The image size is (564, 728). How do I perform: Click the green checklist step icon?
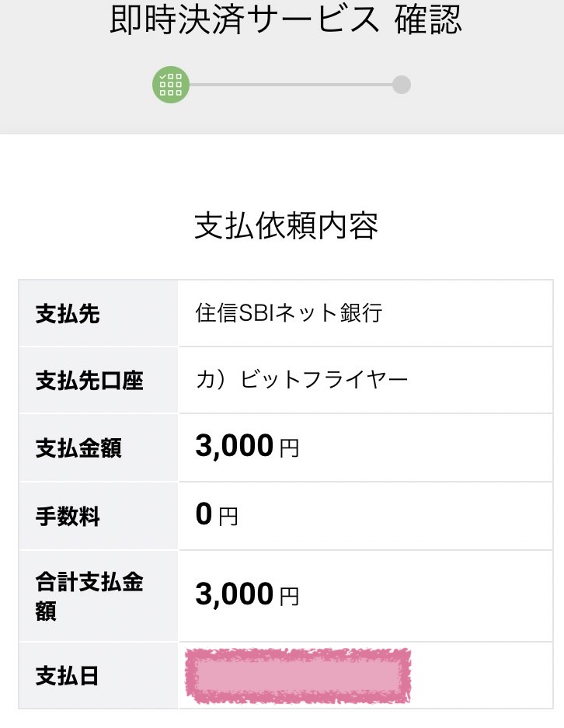click(171, 85)
